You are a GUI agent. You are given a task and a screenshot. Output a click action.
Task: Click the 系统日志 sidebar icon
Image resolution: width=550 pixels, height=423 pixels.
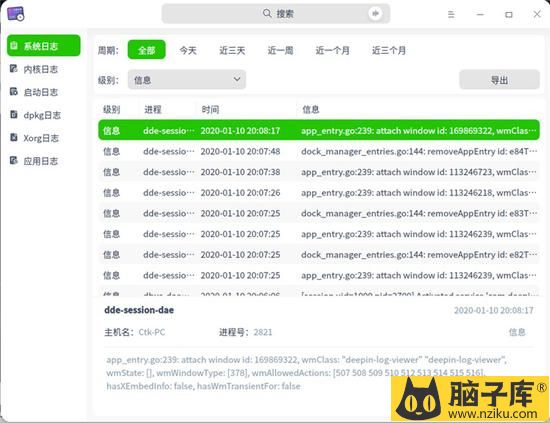(14, 46)
